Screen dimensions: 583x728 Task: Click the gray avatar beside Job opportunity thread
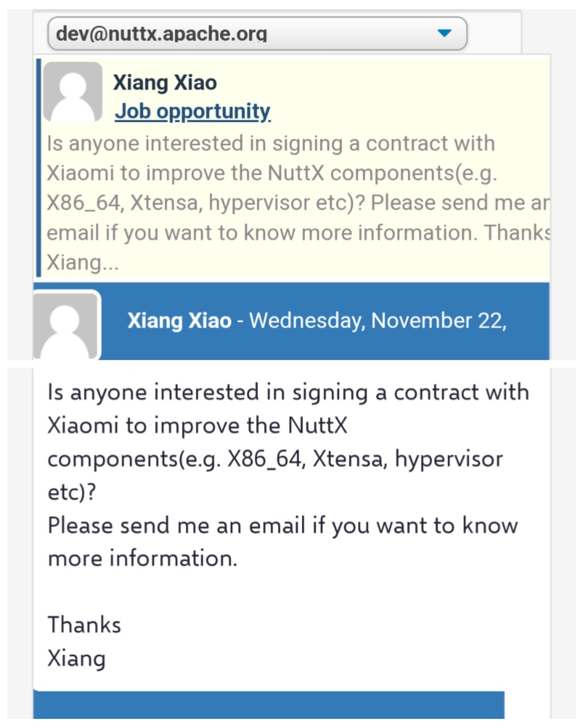pyautogui.click(x=73, y=92)
